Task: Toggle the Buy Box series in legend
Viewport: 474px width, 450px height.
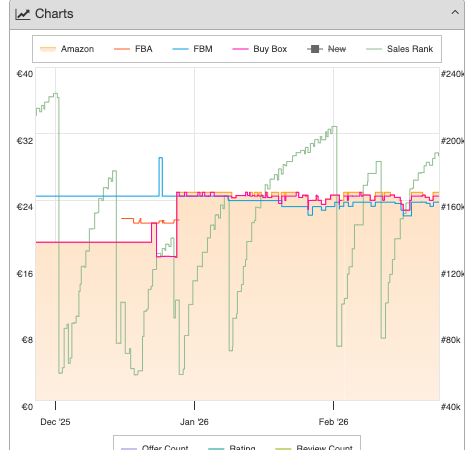Action: click(x=260, y=49)
